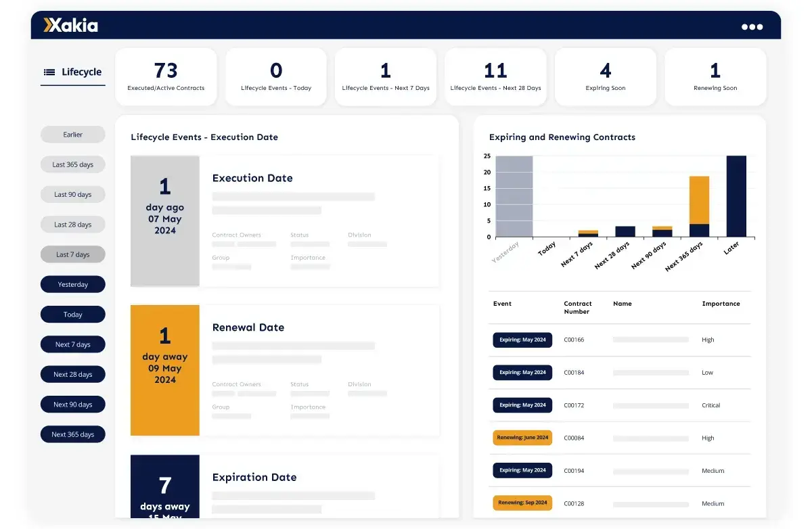Screen dimensions: 812x529
Task: Click the Xakia logo in the navigation bar
Action: (x=71, y=26)
